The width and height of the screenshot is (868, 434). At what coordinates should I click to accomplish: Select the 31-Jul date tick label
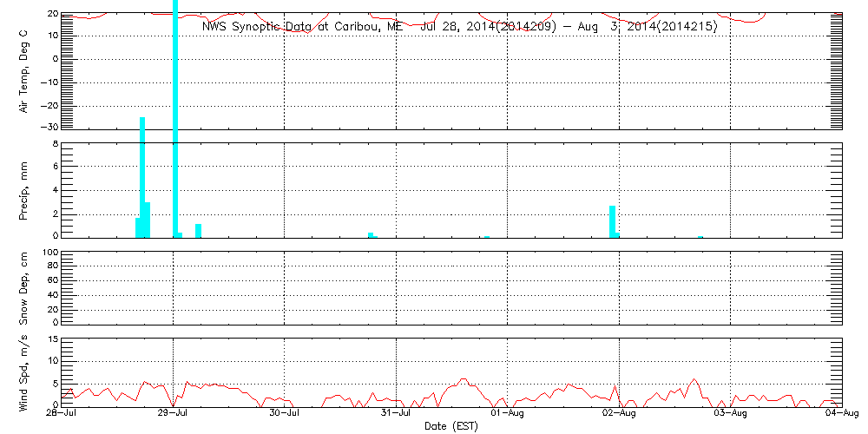(x=397, y=414)
